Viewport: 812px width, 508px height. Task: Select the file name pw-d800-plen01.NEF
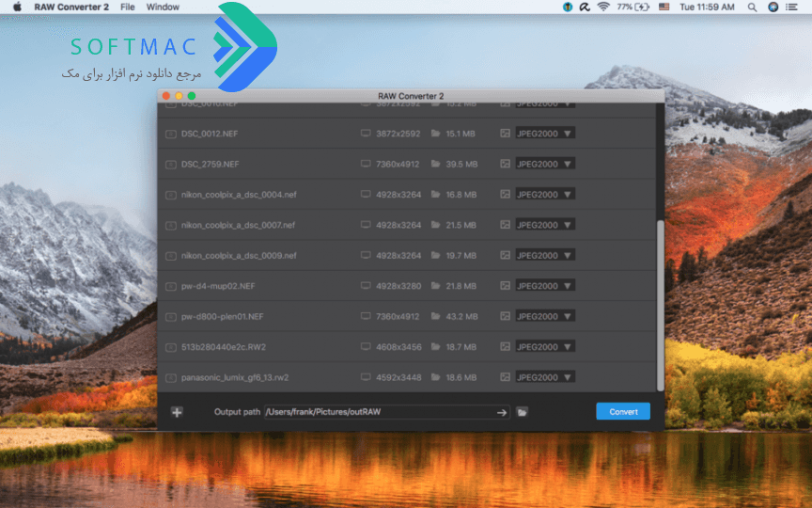222,317
